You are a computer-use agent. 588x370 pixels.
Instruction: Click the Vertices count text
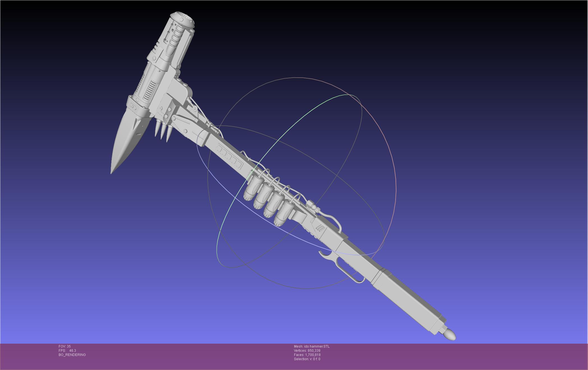tap(307, 351)
